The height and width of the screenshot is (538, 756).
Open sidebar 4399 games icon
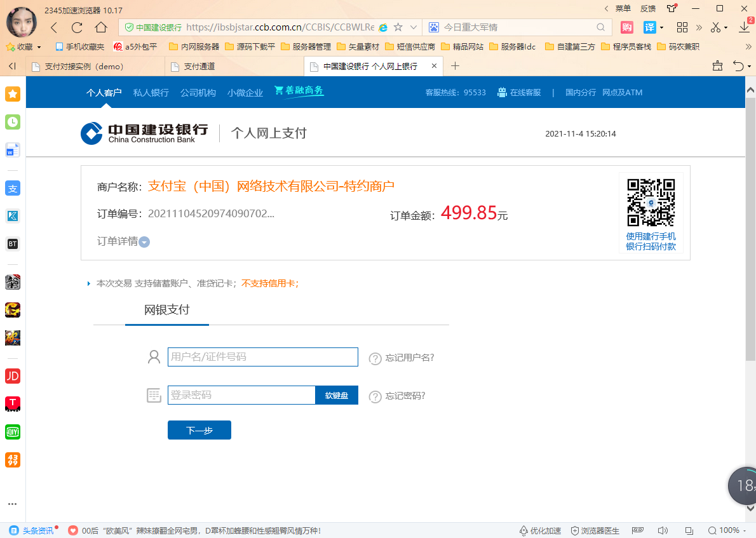coord(13,460)
